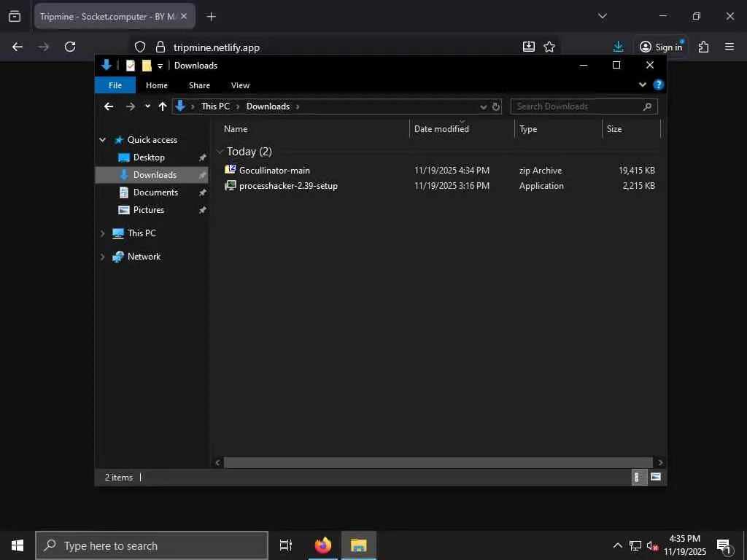
Task: Expand the This PC tree node
Action: (102, 233)
